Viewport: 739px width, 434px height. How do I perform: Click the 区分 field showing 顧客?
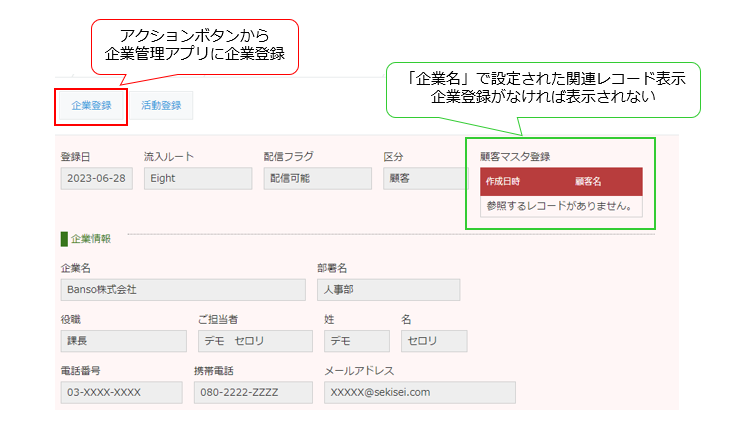click(424, 179)
